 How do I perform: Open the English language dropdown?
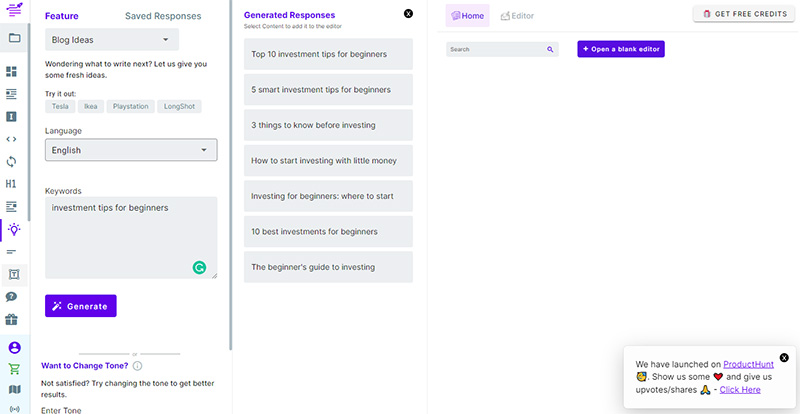(x=131, y=150)
